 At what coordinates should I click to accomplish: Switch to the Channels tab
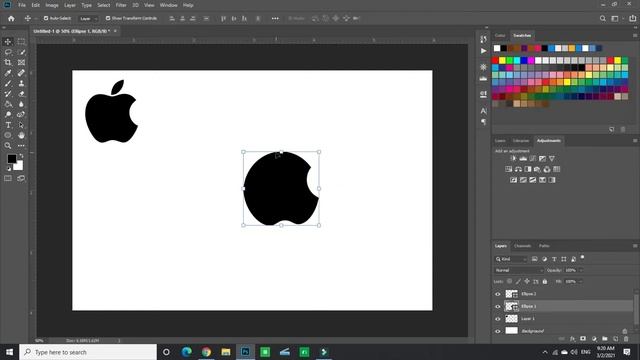(x=522, y=246)
